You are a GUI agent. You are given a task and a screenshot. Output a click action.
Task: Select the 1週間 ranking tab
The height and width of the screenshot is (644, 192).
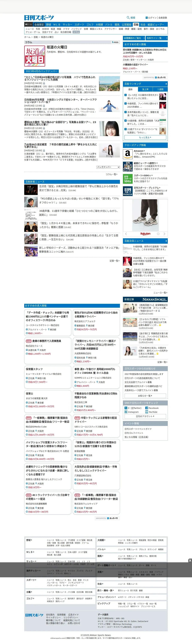160,89
